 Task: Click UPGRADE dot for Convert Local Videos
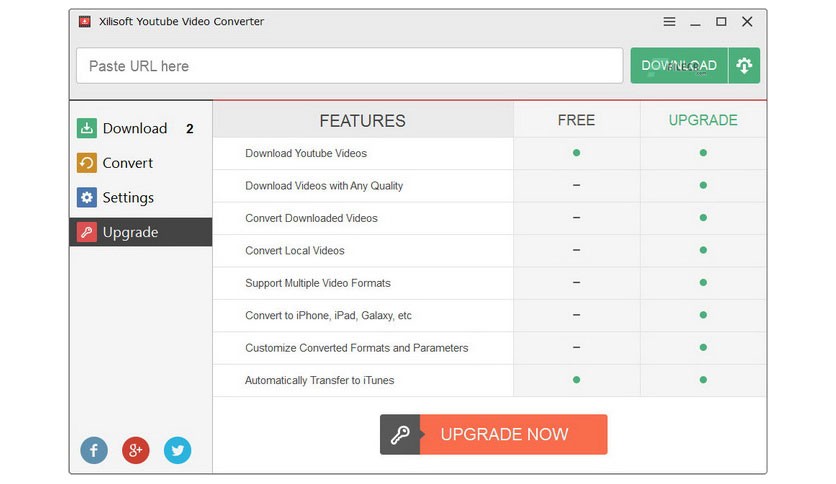pos(703,250)
